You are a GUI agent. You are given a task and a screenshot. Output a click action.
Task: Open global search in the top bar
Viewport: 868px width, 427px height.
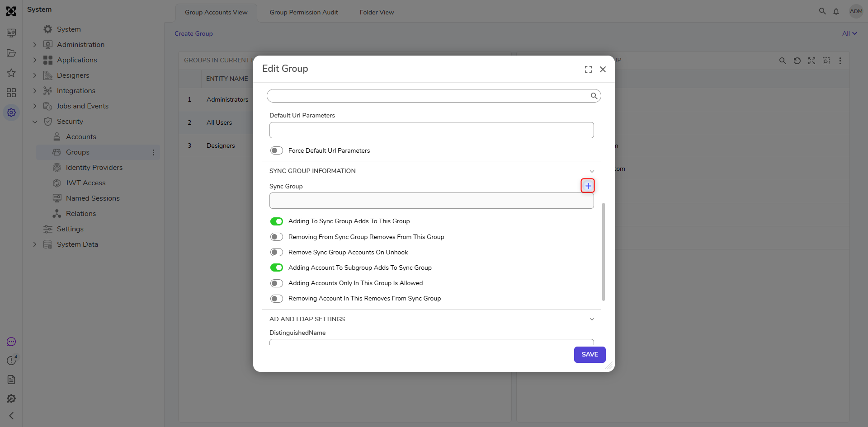tap(822, 11)
